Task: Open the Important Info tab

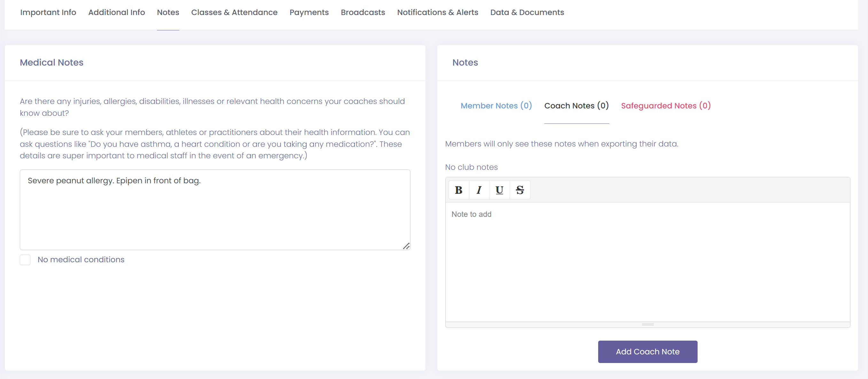Action: click(48, 12)
